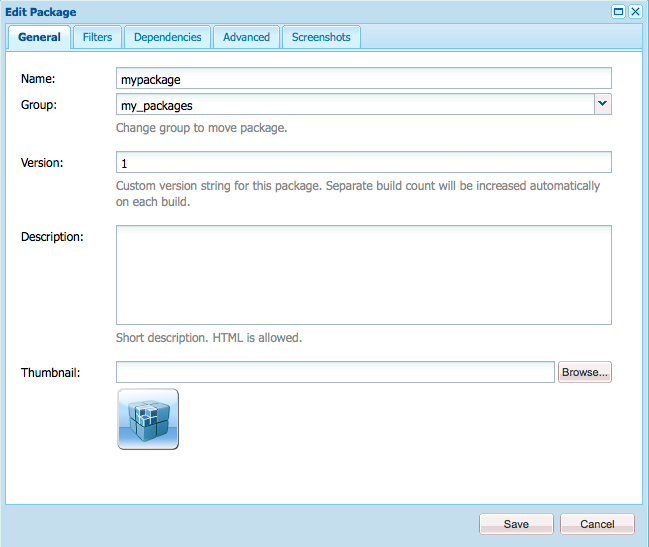This screenshot has width=649, height=547.
Task: Click into the Description text area
Action: click(363, 275)
